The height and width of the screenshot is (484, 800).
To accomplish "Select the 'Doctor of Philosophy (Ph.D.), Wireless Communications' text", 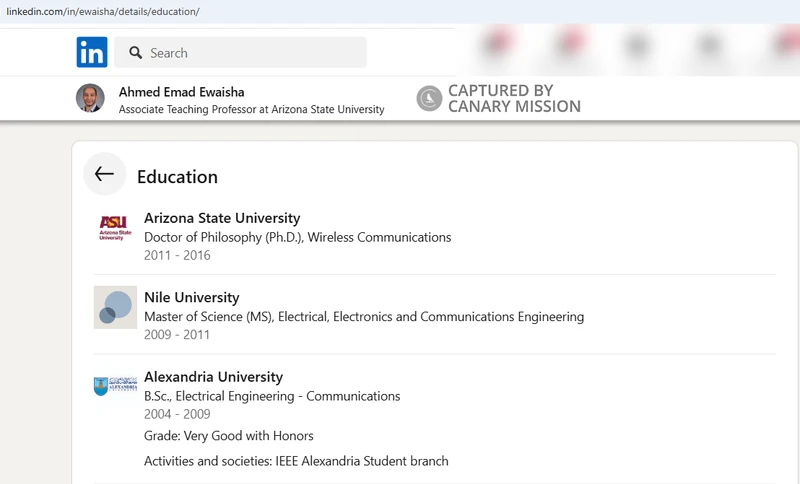I will (297, 237).
